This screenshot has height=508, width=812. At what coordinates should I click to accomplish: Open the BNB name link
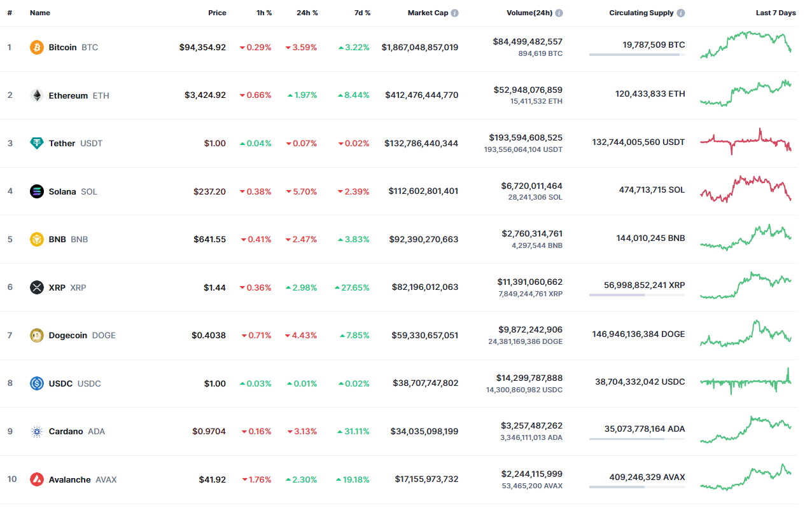click(68, 239)
